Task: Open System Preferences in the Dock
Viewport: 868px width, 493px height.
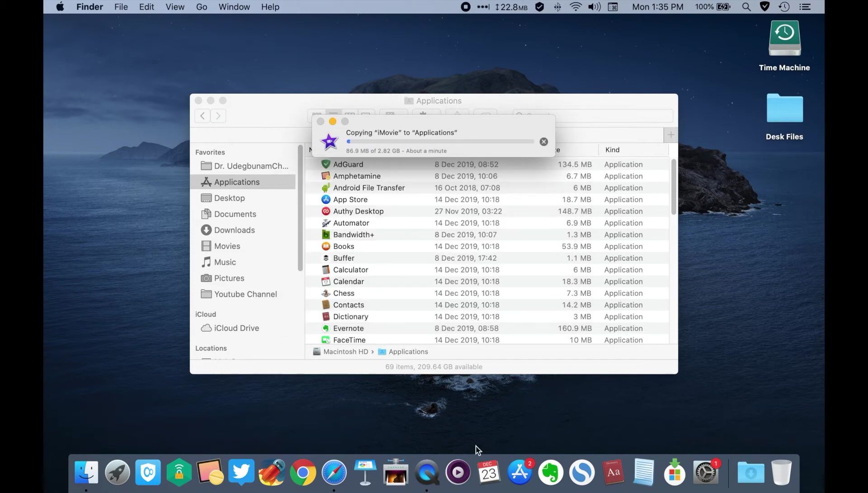Action: click(x=706, y=473)
